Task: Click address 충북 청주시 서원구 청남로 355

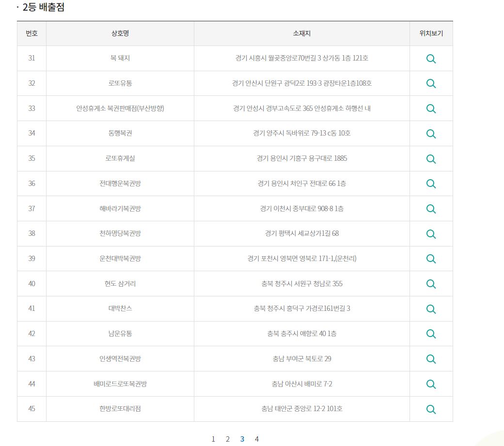Action: coord(302,283)
